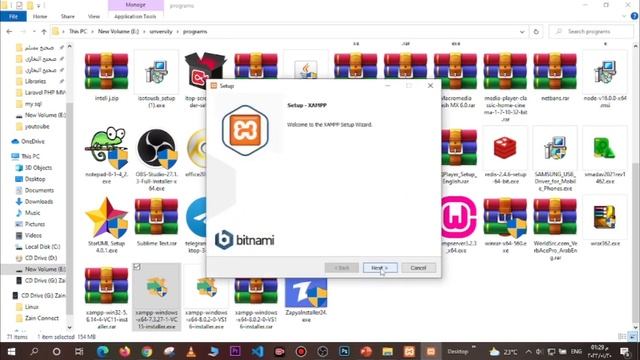This screenshot has height=360, width=640.
Task: Close the XAMPP Setup dialog
Action: (x=430, y=85)
